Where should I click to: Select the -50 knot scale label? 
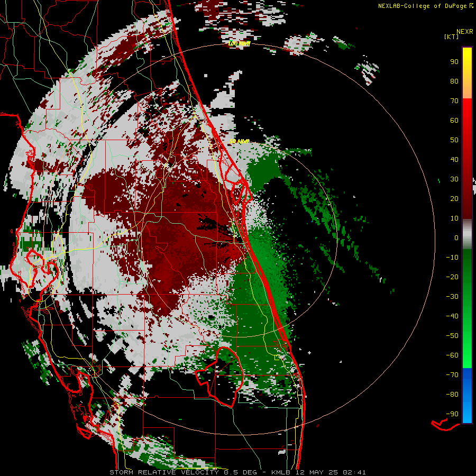point(452,336)
